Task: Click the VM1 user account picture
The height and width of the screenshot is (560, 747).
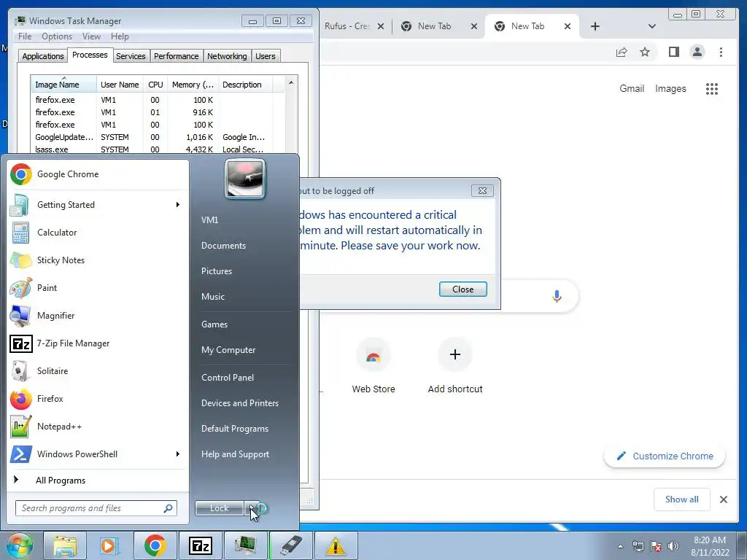Action: point(245,179)
